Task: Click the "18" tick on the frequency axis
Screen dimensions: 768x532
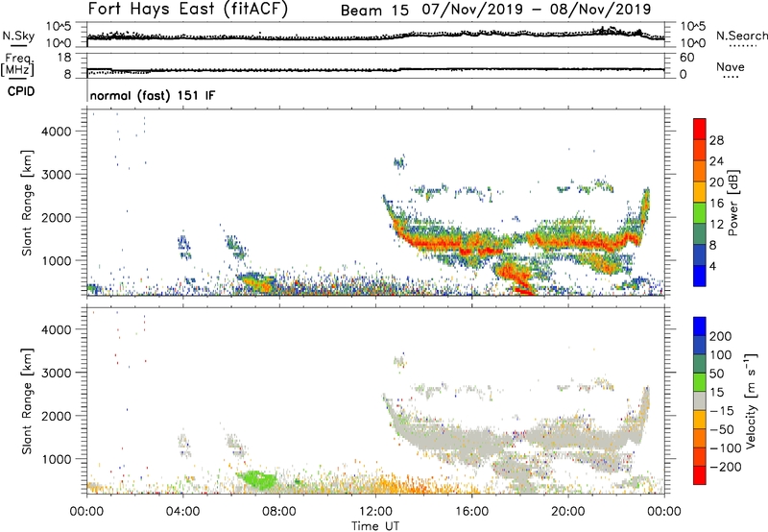Action: click(x=64, y=58)
